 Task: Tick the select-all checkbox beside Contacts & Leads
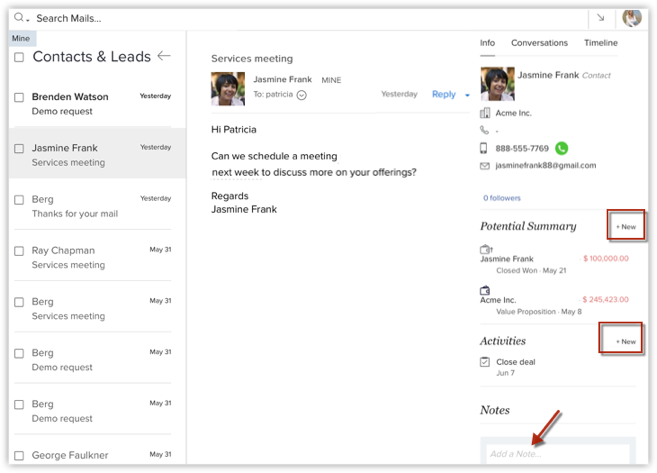[x=19, y=58]
